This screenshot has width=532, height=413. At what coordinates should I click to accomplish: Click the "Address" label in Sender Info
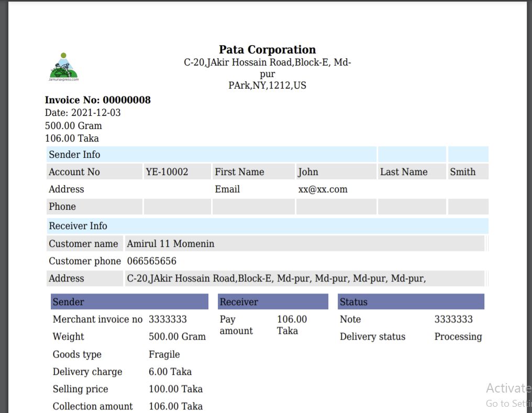tap(66, 189)
